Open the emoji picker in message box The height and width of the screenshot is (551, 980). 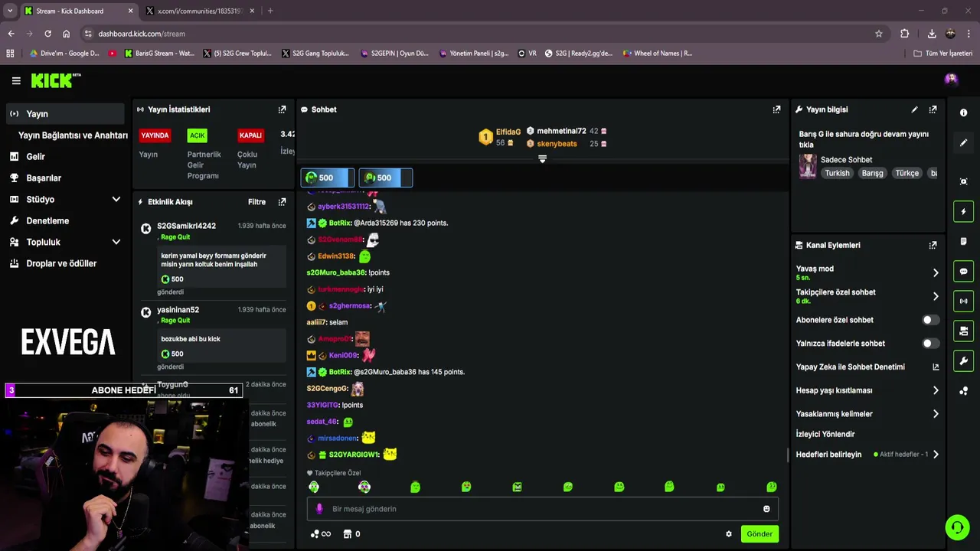766,509
